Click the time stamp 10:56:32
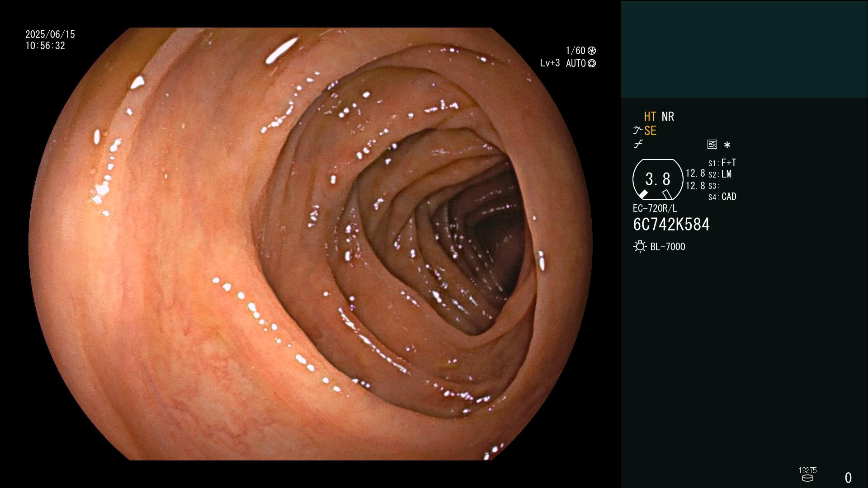 [45, 46]
